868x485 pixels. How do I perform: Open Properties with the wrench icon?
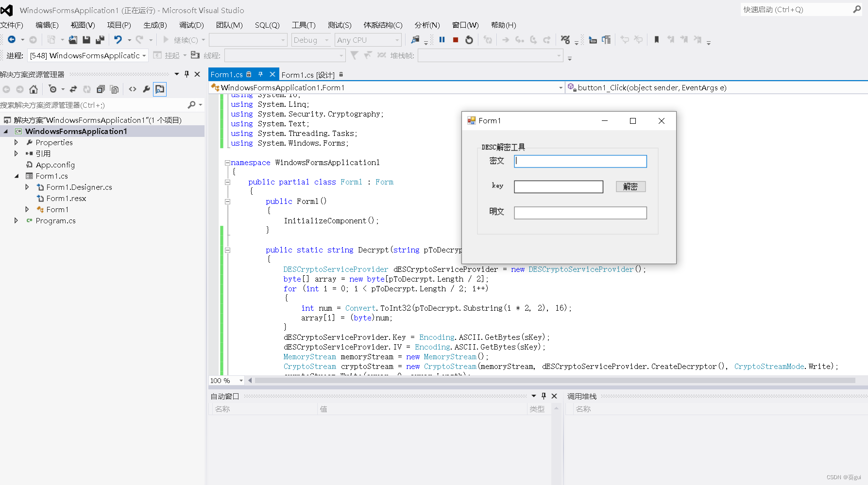tap(146, 89)
